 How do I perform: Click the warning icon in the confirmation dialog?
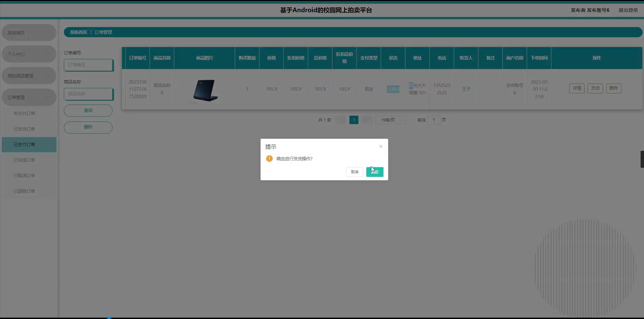[x=269, y=158]
